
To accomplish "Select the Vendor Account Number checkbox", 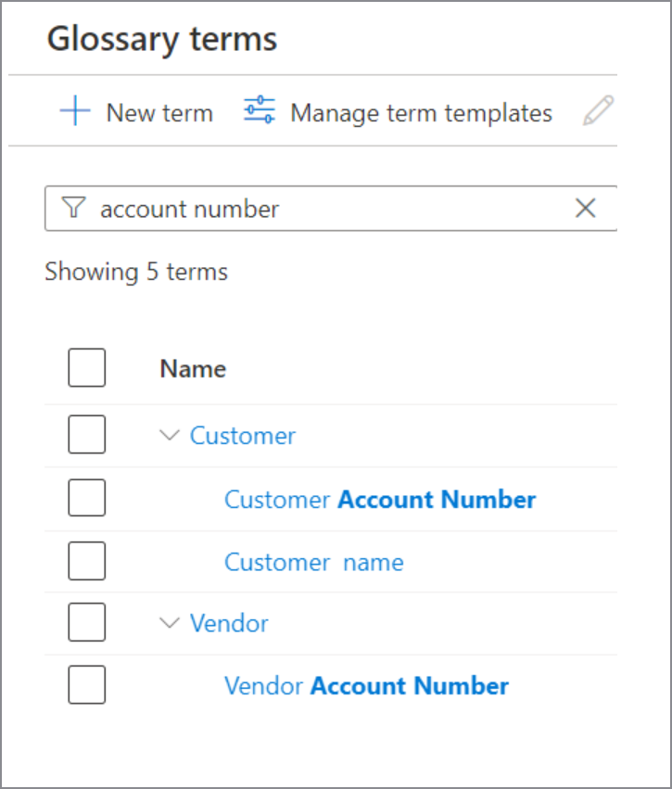I will 86,685.
